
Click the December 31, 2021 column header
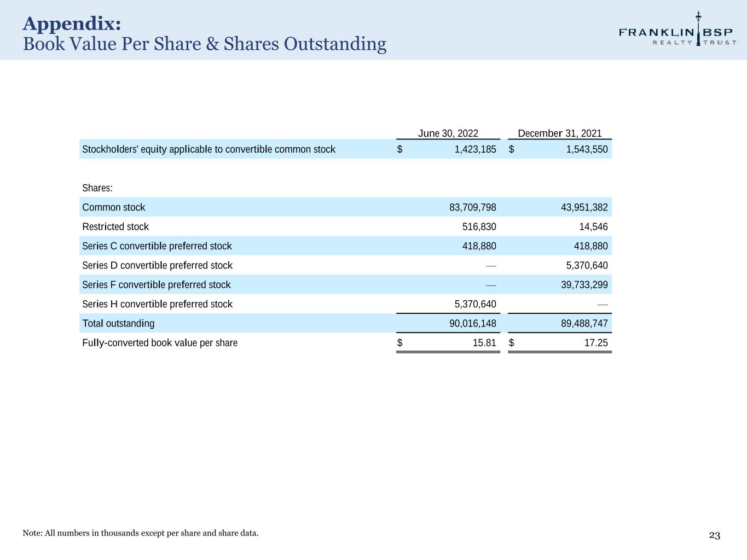(x=559, y=133)
